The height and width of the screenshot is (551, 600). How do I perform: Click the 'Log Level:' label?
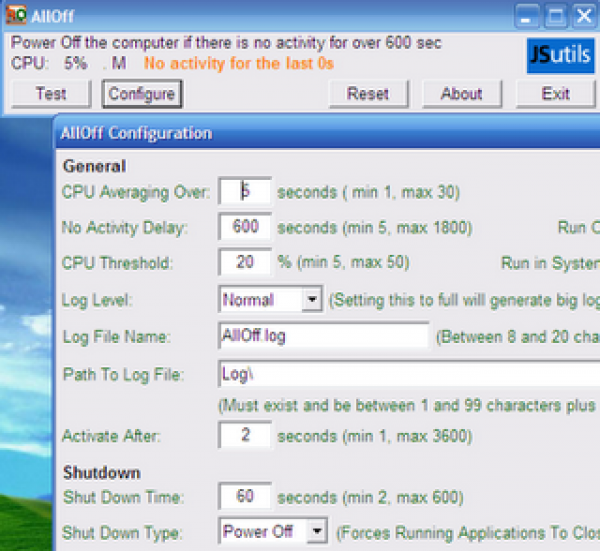click(x=97, y=300)
